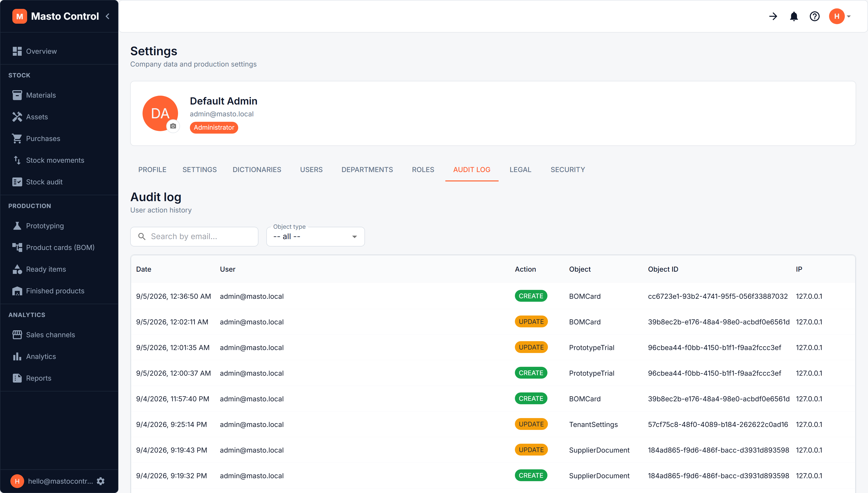
Task: Open Prototyping via its flask icon
Action: 17,226
